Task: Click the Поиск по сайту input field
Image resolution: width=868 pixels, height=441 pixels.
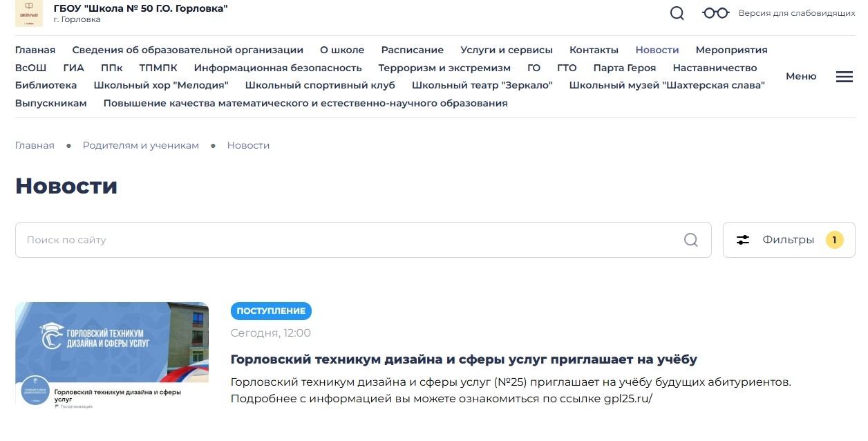Action: (x=363, y=240)
